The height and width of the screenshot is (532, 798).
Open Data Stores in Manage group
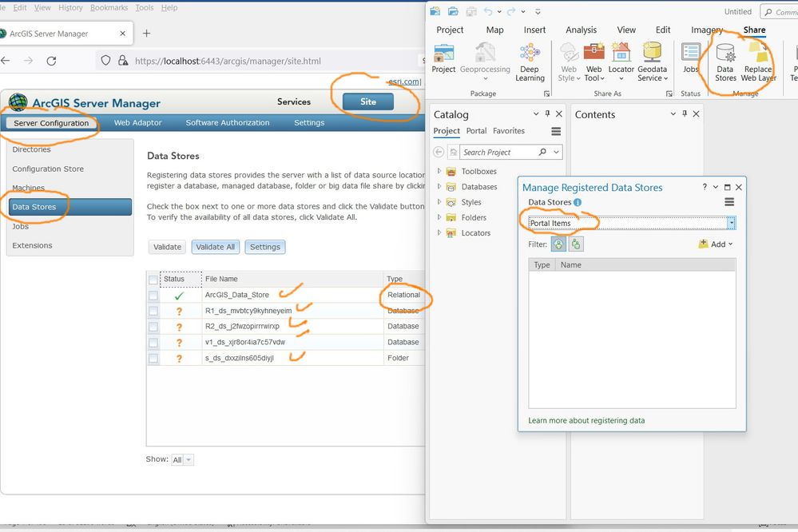tap(725, 62)
